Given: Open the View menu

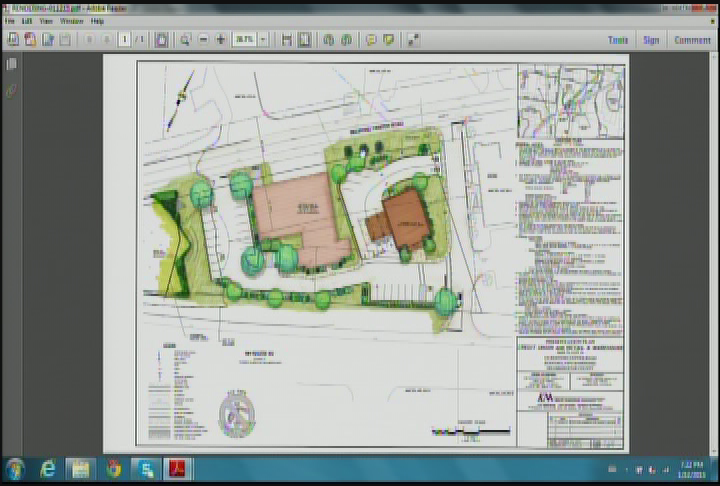Looking at the screenshot, I should (x=46, y=21).
